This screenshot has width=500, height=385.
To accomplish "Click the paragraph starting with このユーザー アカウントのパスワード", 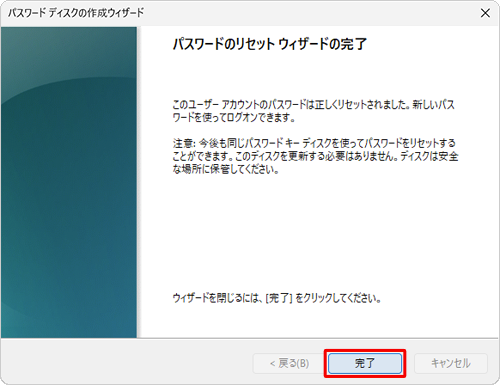I will coord(314,111).
